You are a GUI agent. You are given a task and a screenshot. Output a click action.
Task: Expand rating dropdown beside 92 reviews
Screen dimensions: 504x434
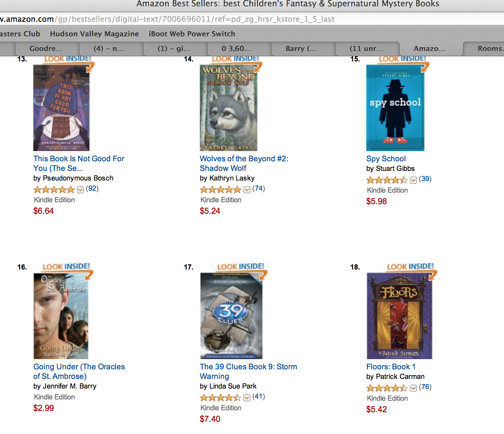click(80, 190)
